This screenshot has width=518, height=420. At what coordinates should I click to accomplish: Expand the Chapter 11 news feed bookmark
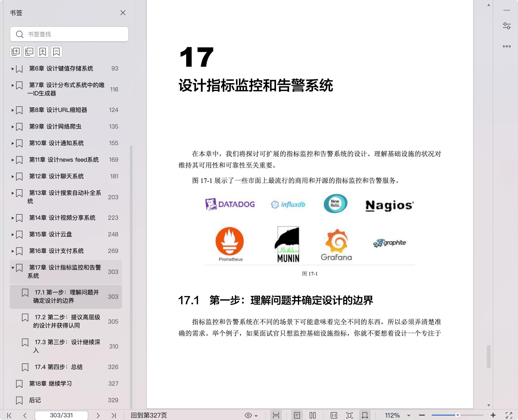coord(13,160)
